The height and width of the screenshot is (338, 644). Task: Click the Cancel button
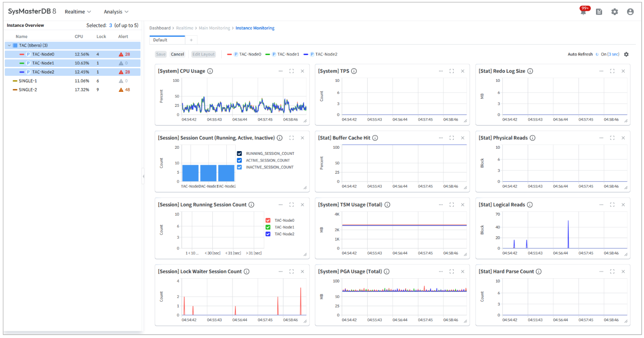pyautogui.click(x=177, y=54)
